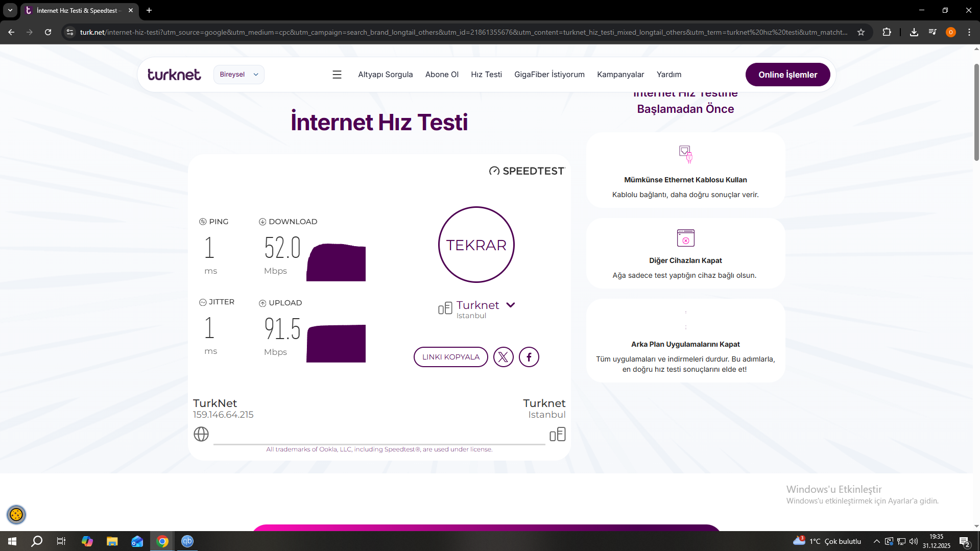Open Windows notification center
This screenshot has height=551, width=980.
[x=965, y=541]
